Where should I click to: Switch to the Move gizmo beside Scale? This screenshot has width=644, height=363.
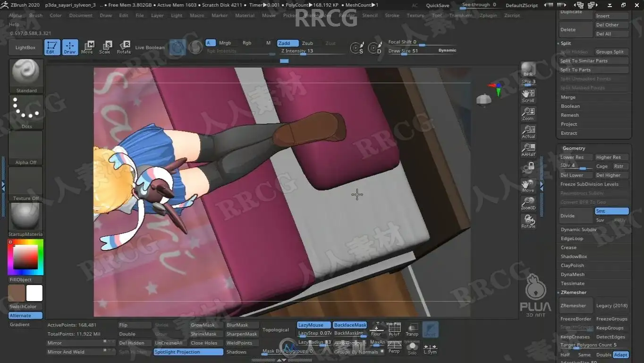point(87,47)
